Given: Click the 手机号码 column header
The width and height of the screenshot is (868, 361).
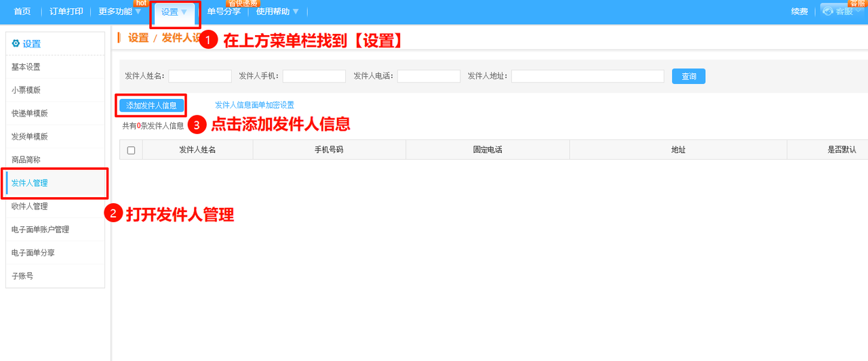Looking at the screenshot, I should click(x=329, y=150).
